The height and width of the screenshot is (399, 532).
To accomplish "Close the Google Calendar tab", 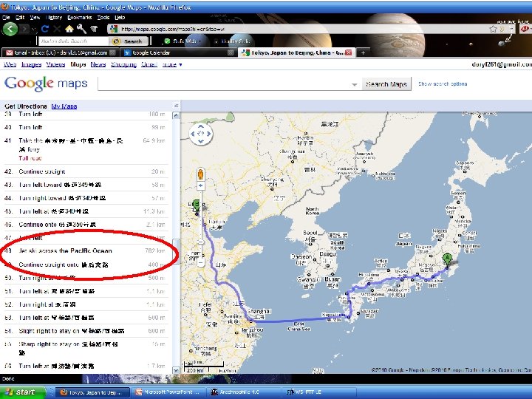I will 231,52.
